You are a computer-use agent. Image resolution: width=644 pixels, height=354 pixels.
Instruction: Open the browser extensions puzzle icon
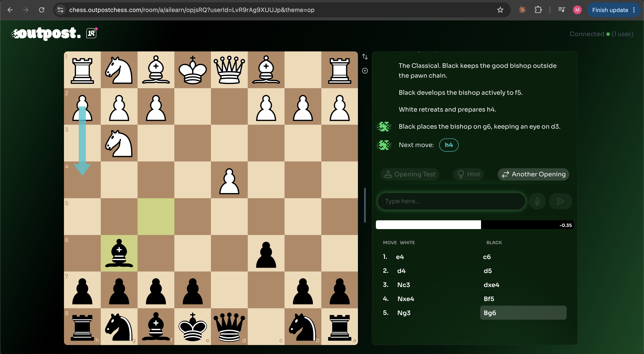point(538,10)
